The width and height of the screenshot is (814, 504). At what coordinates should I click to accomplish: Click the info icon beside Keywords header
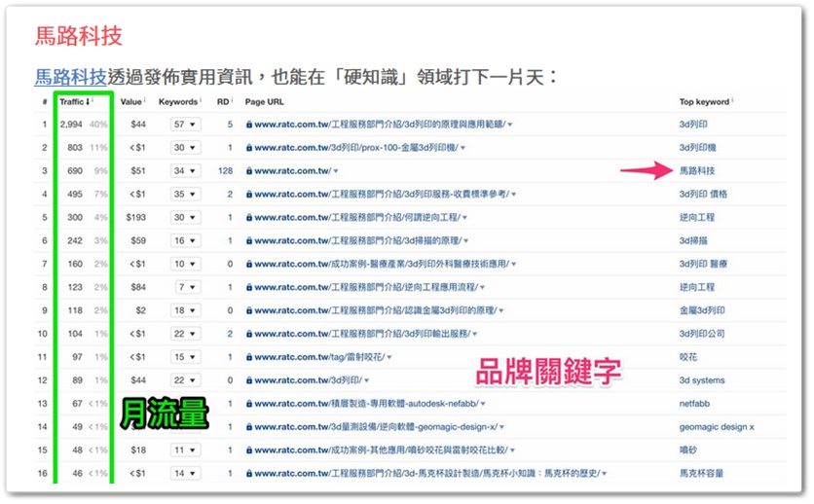click(201, 99)
